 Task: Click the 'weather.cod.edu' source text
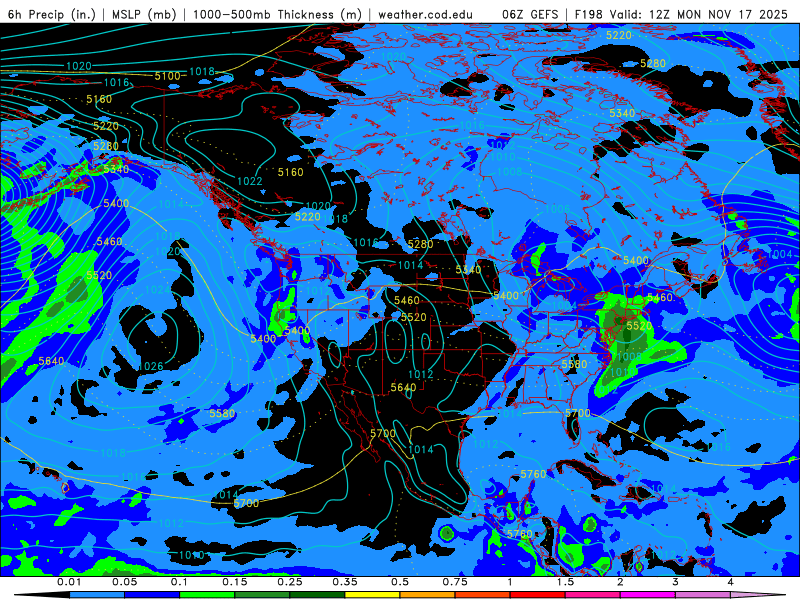[426, 14]
